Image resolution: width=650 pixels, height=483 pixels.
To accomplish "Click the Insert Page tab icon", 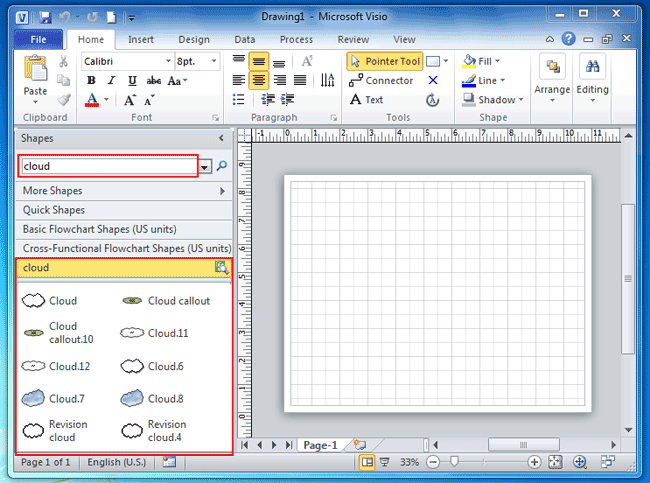I will [360, 445].
